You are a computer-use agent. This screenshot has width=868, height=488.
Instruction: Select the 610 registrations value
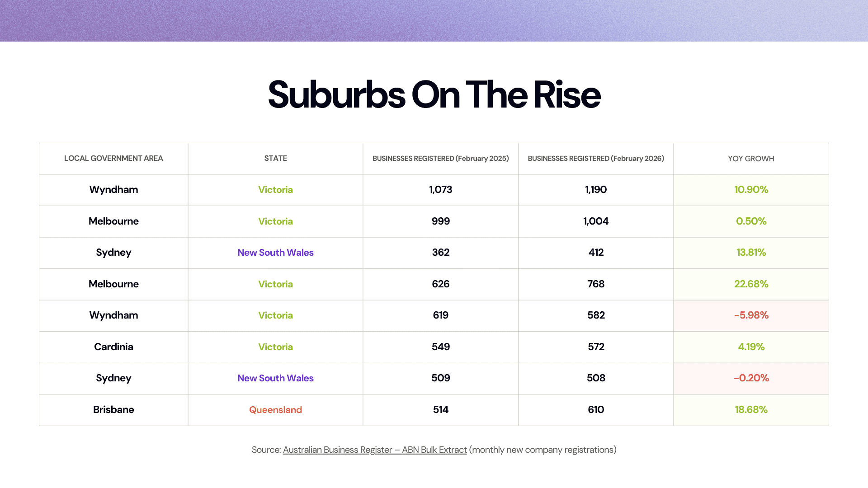point(596,410)
